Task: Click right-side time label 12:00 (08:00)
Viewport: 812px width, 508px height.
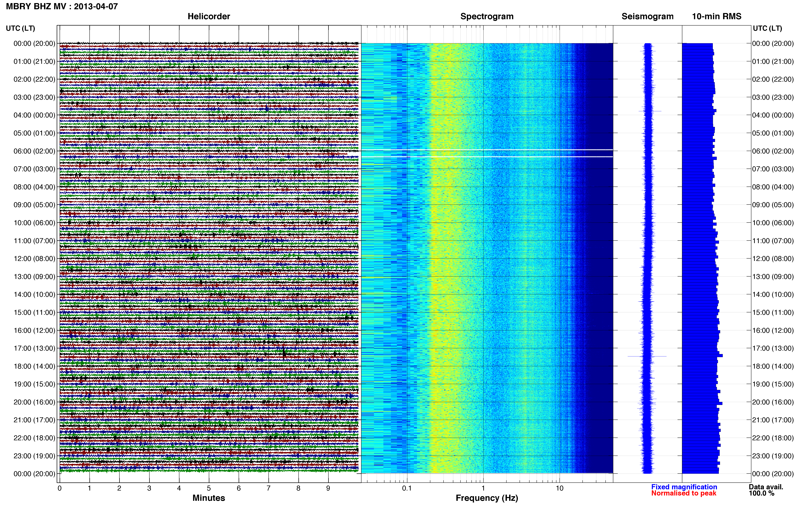Action: coord(773,259)
